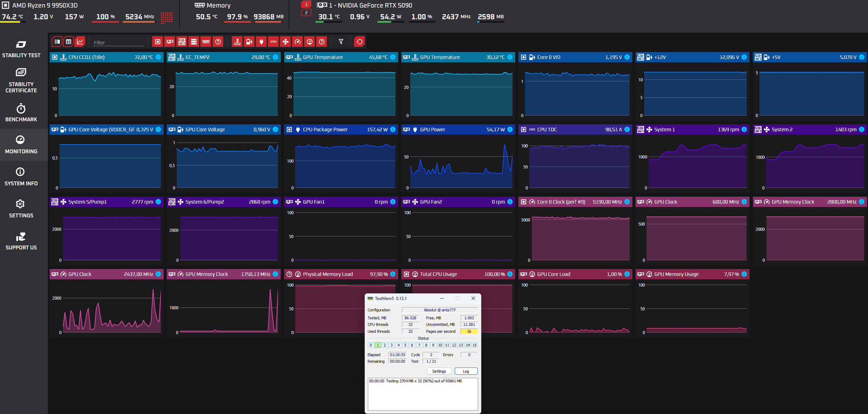Screen dimensions: 868x414
Task: Open the System Info section
Action: [21, 177]
